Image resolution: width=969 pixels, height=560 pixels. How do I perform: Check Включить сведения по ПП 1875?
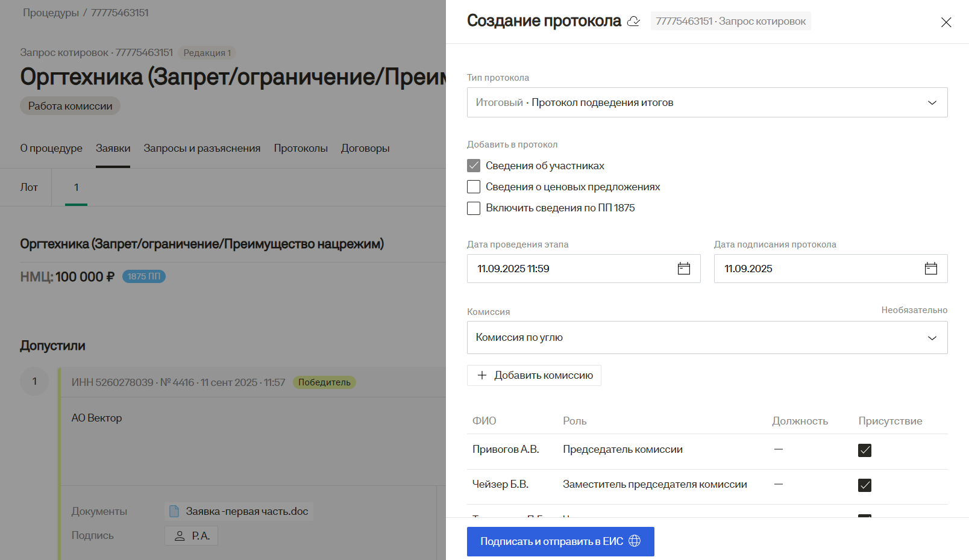coord(474,208)
